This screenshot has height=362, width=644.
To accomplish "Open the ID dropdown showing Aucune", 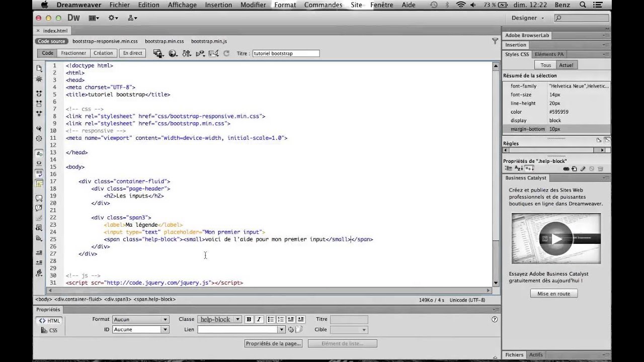I will click(140, 330).
